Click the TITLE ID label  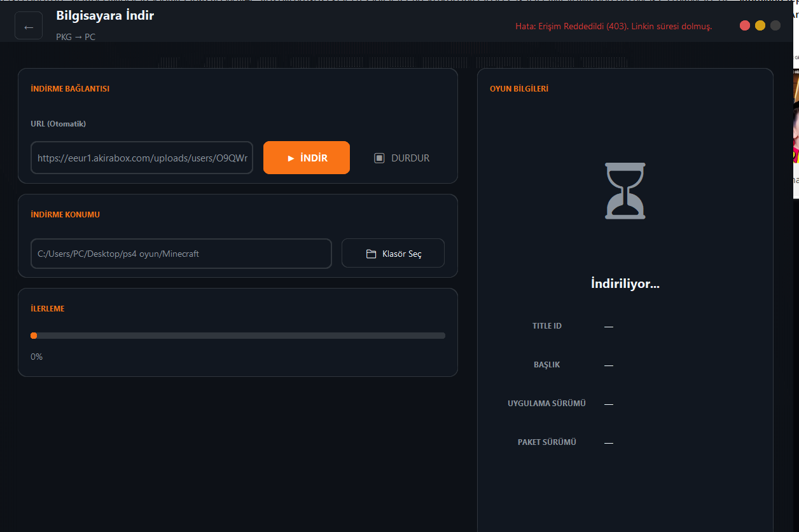546,326
